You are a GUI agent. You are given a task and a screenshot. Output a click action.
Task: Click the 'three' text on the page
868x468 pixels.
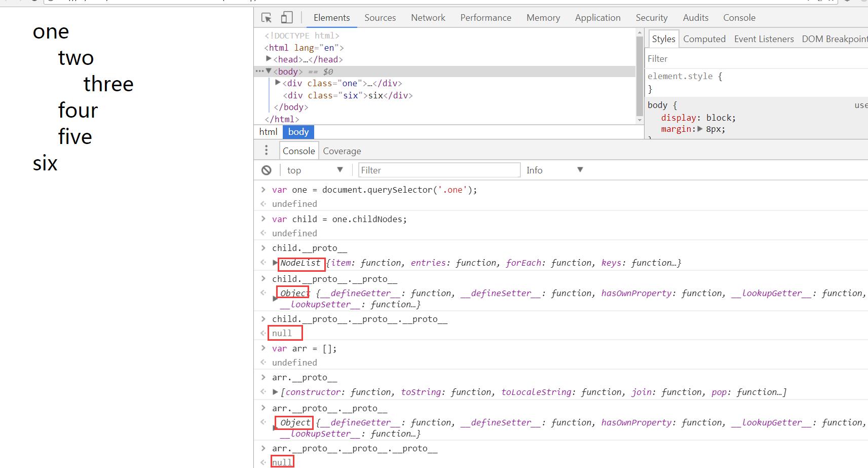108,84
